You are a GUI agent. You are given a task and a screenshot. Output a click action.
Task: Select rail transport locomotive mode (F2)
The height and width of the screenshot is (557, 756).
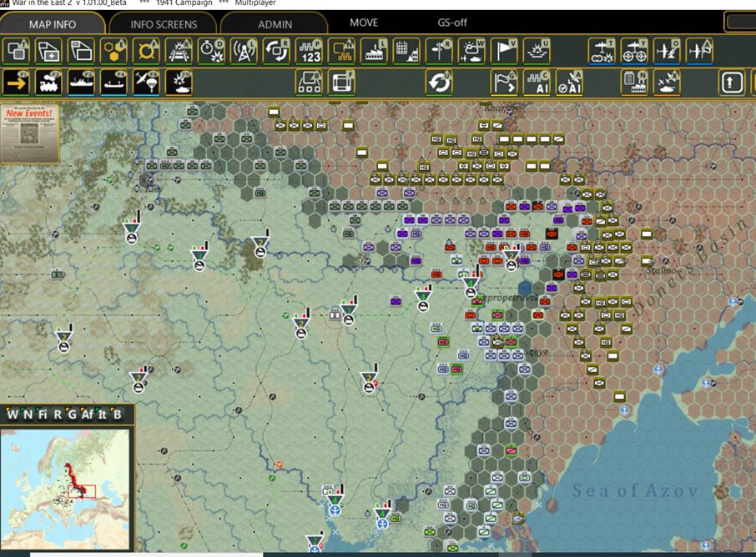coord(48,83)
